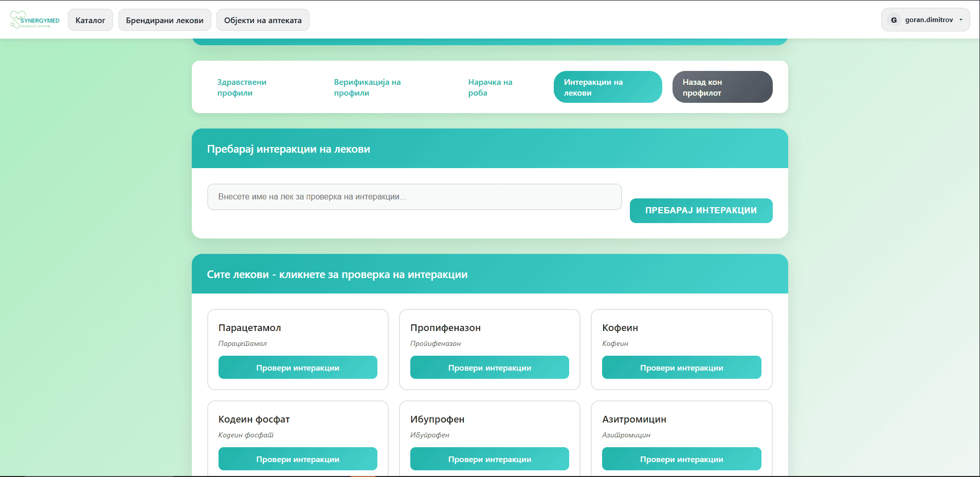Screen dimensions: 980x477
Task: Check interactions for Пропифеназон
Action: pyautogui.click(x=489, y=368)
